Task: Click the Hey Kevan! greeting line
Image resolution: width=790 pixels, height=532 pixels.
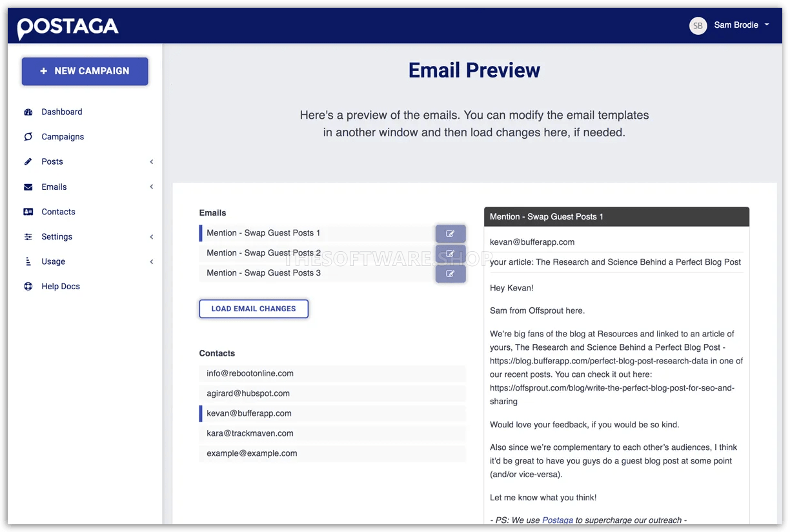Action: 512,288
